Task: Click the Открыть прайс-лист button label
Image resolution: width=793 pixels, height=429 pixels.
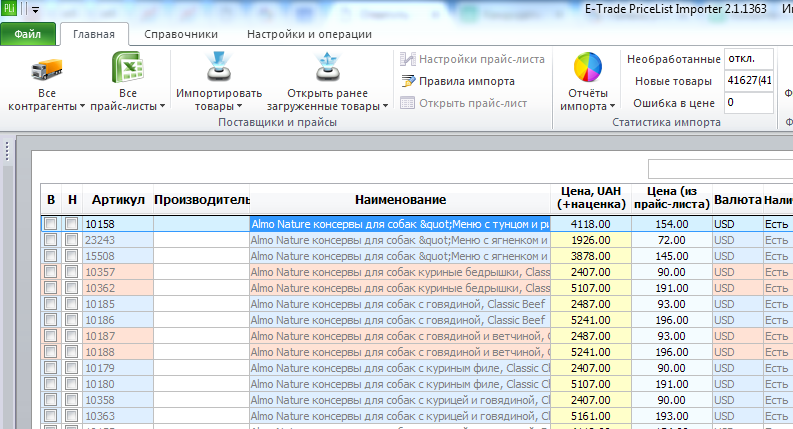Action: 473,103
